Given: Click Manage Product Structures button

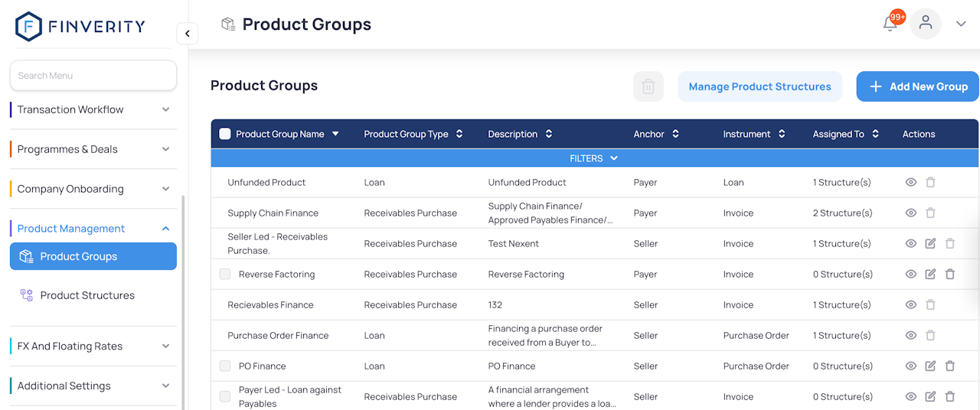Looking at the screenshot, I should pyautogui.click(x=759, y=86).
